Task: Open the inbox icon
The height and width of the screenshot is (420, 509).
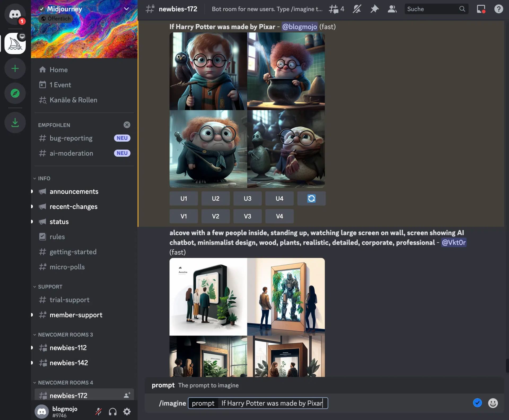Action: pos(481,9)
